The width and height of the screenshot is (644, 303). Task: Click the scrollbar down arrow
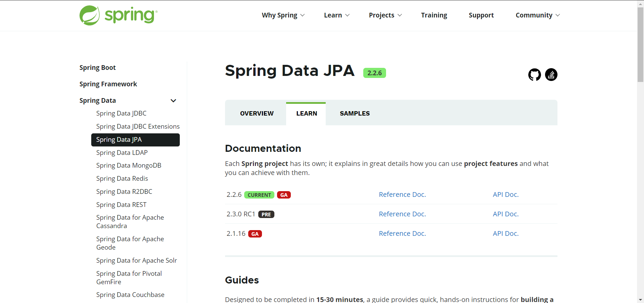640,300
